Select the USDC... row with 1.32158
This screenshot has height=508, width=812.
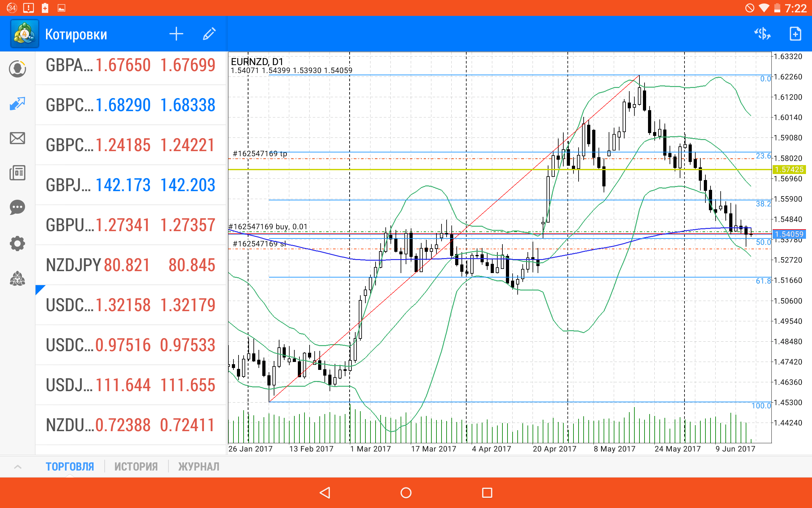coord(131,305)
